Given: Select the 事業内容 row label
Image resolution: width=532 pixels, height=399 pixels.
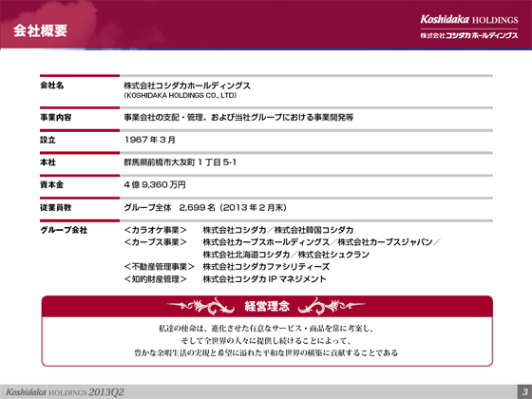Looking at the screenshot, I should point(56,118).
